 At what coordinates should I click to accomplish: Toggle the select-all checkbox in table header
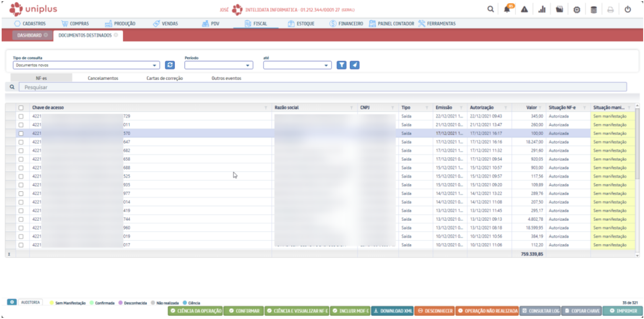[x=21, y=108]
